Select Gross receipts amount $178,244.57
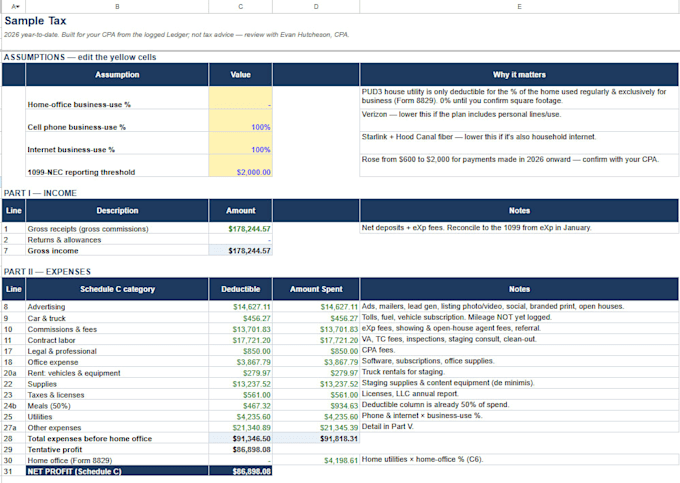The image size is (680, 483). point(241,228)
